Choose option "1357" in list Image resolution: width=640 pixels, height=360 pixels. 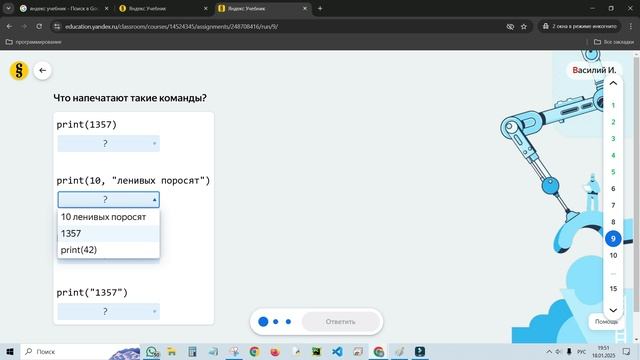click(109, 233)
